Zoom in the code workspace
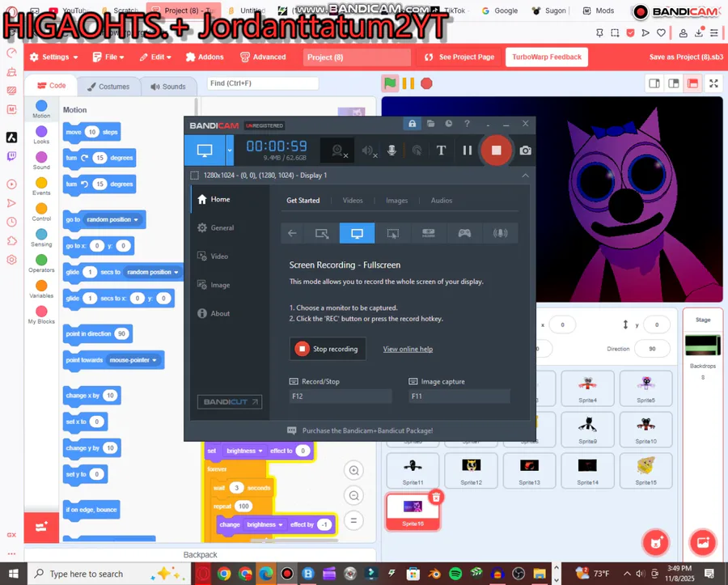The width and height of the screenshot is (728, 585). (353, 470)
